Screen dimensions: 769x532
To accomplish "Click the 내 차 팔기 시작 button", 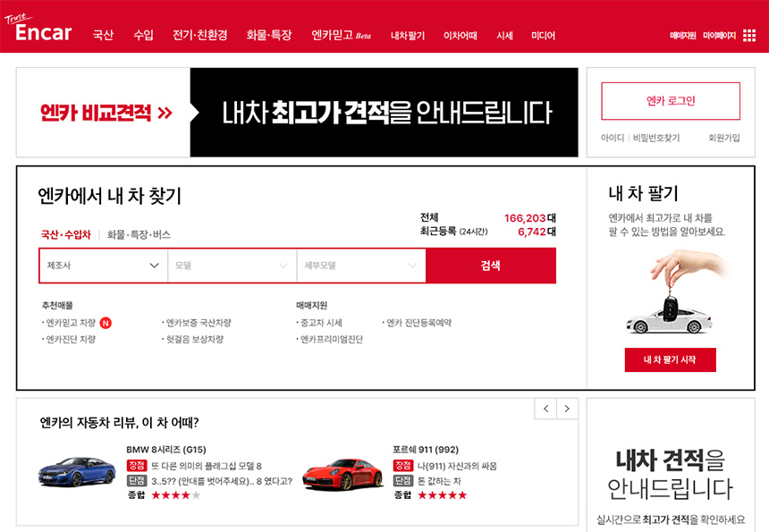I will click(x=670, y=359).
